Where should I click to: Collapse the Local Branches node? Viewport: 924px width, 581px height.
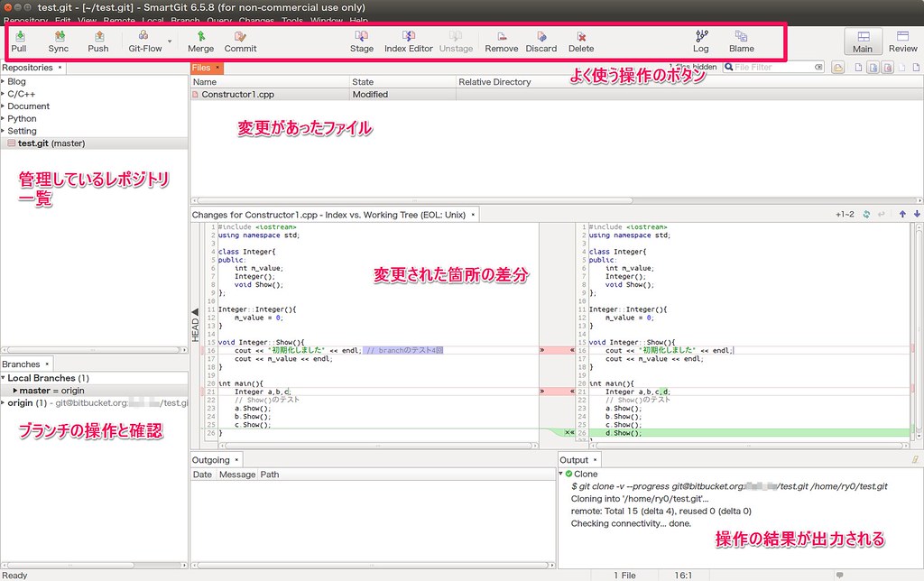pos(3,378)
